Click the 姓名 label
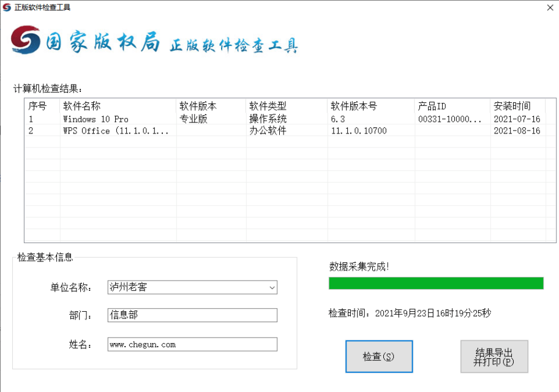 (x=80, y=345)
